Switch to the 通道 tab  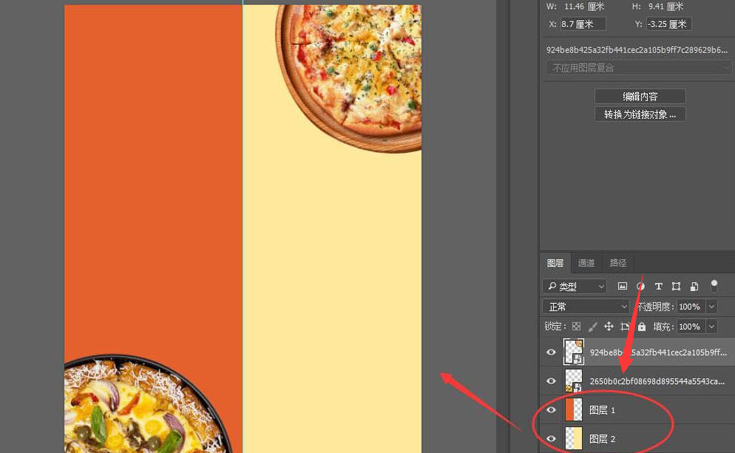point(586,263)
